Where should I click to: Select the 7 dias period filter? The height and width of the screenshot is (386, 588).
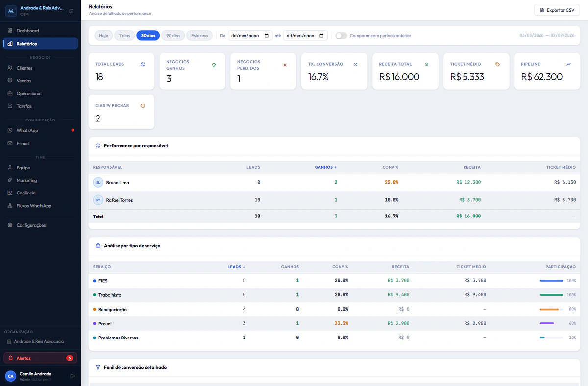click(124, 36)
